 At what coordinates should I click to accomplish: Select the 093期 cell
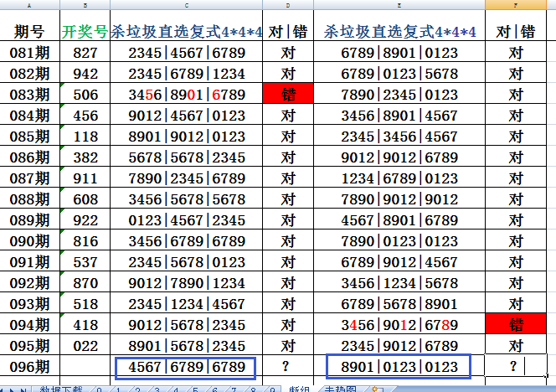point(30,304)
